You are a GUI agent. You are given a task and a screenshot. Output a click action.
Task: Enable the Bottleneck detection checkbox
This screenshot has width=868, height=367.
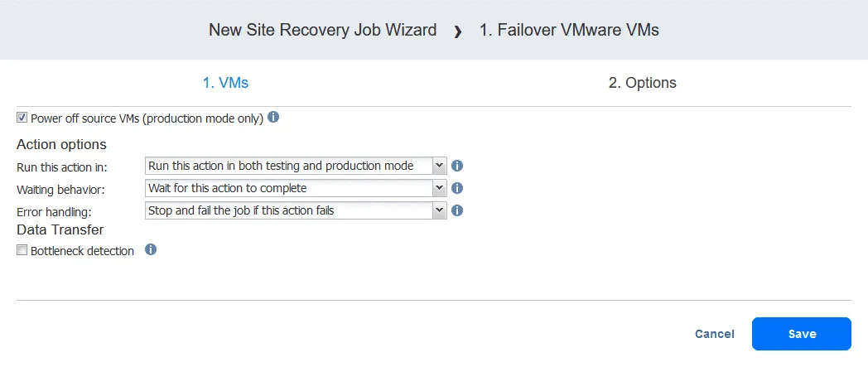click(x=22, y=250)
